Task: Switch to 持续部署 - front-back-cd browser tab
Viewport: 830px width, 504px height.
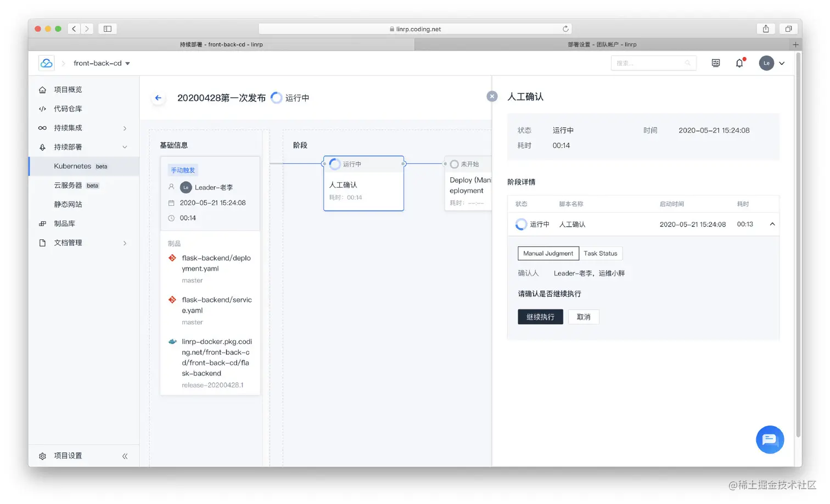Action: [x=221, y=44]
